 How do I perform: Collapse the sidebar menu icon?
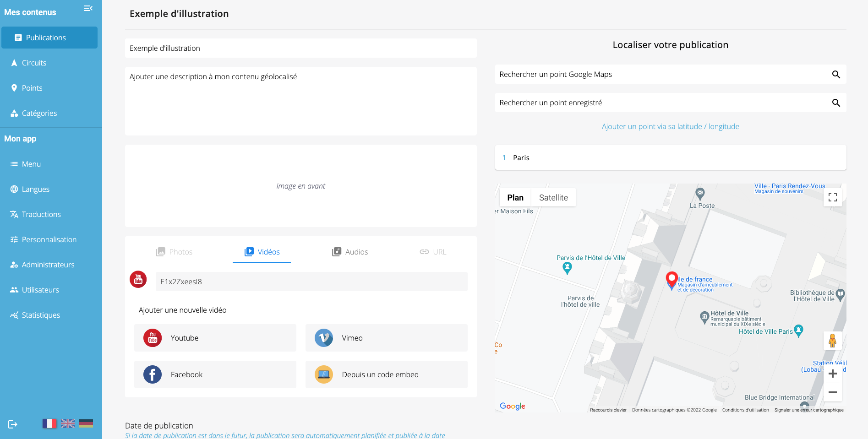pos(88,8)
